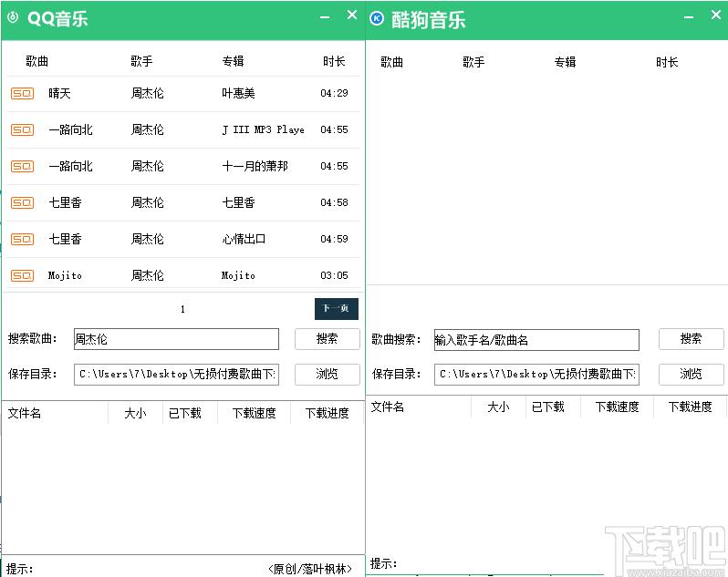728x577 pixels.
Task: Click 时长 column header in 酷狗音乐
Action: pyautogui.click(x=667, y=62)
